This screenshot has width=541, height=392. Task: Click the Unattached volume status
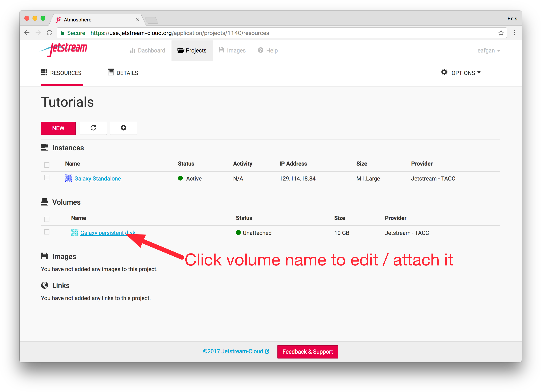click(254, 233)
